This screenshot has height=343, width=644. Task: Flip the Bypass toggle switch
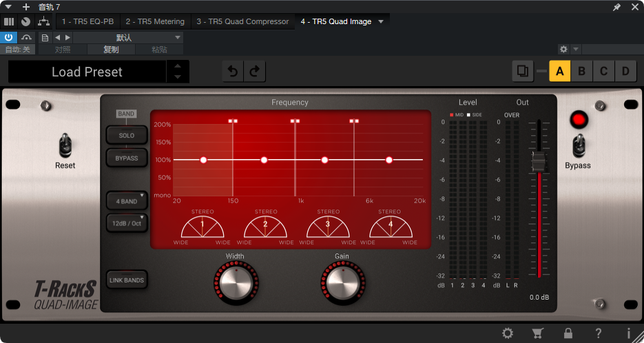[x=579, y=145]
